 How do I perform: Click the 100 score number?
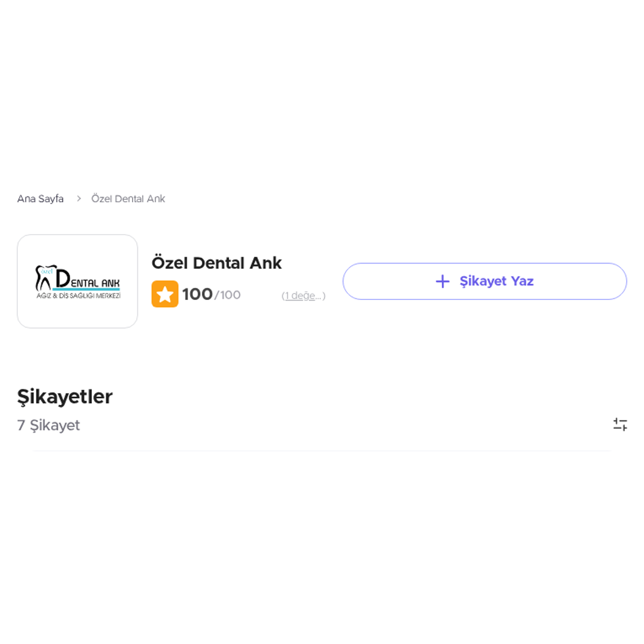(x=197, y=294)
